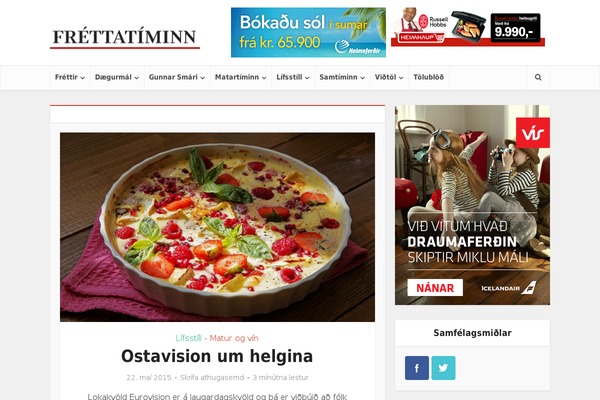This screenshot has height=400, width=600.
Task: Click the VÍS logo in sidebar ad
Action: [x=533, y=133]
